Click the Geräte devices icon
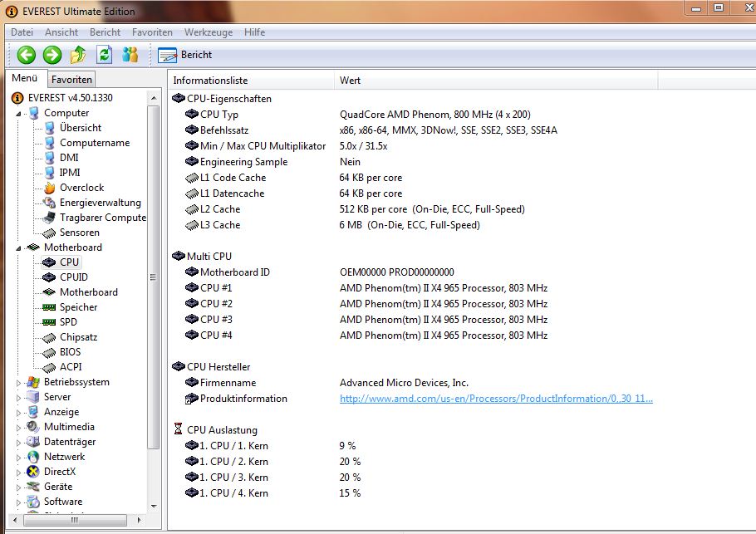This screenshot has width=756, height=534. click(x=33, y=487)
